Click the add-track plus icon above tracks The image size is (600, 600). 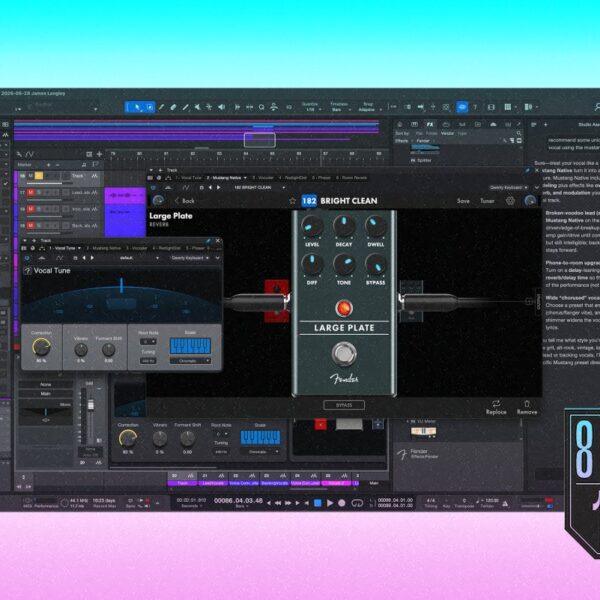99,154
